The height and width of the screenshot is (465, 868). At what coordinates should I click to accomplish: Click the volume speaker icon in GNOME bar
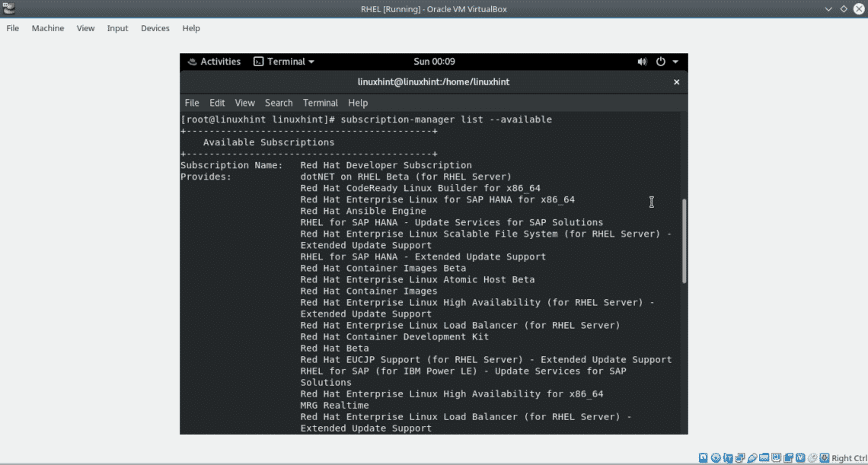pos(642,62)
